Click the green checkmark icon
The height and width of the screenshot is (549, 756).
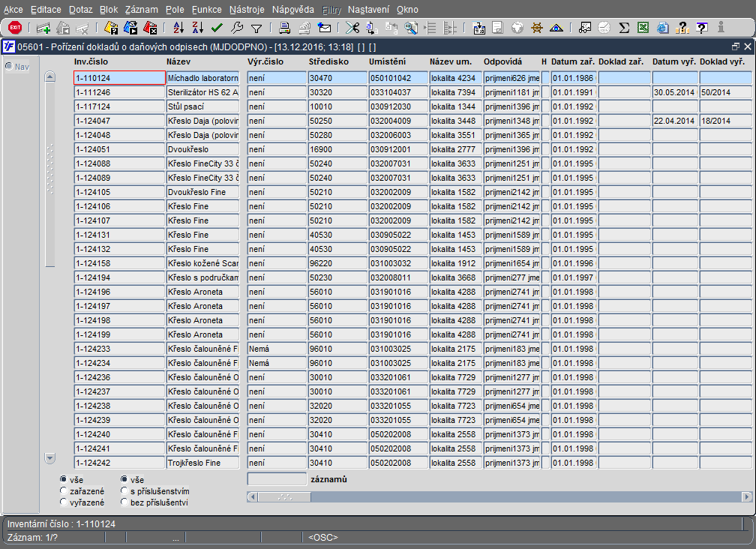tap(217, 28)
